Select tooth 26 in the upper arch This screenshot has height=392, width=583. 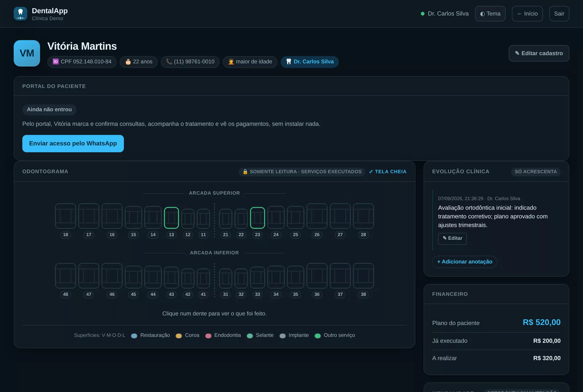pyautogui.click(x=317, y=216)
